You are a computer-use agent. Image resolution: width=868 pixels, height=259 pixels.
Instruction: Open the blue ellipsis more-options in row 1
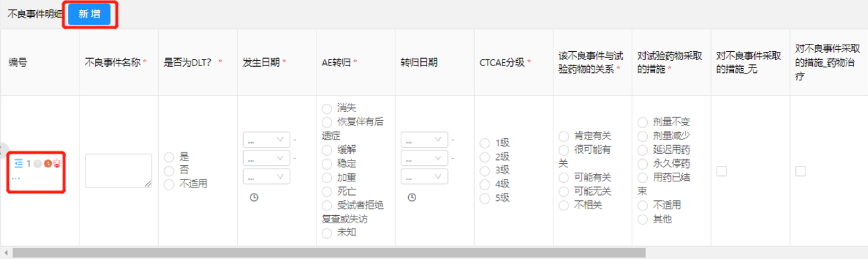17,178
